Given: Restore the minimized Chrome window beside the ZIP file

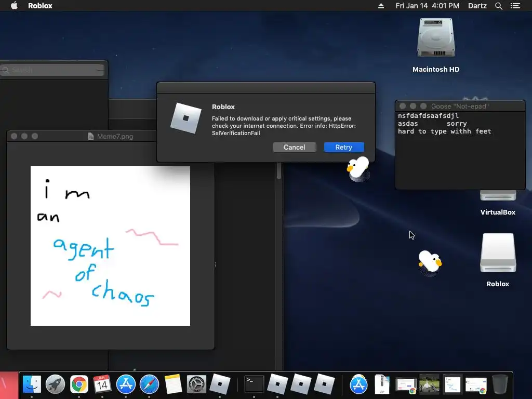Looking at the screenshot, I should click(406, 385).
